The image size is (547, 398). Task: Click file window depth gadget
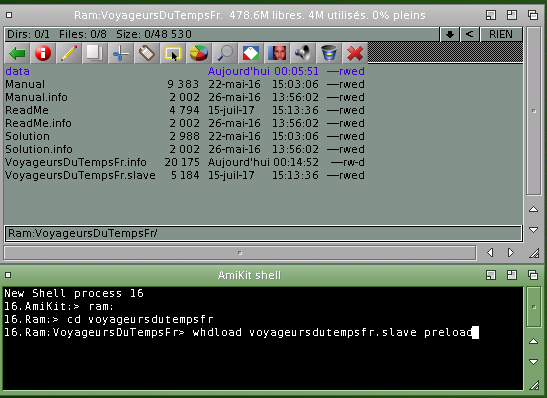point(533,15)
